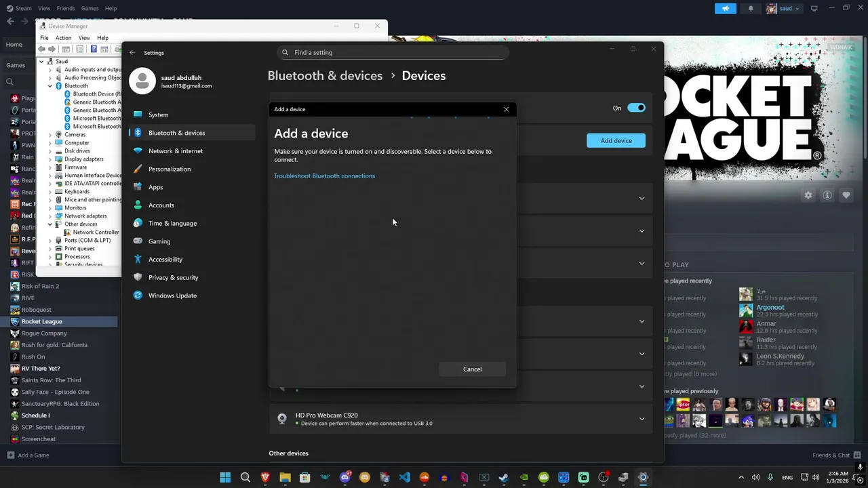Click the Add device button in Settings
Image resolution: width=868 pixels, height=488 pixels.
[x=616, y=140]
